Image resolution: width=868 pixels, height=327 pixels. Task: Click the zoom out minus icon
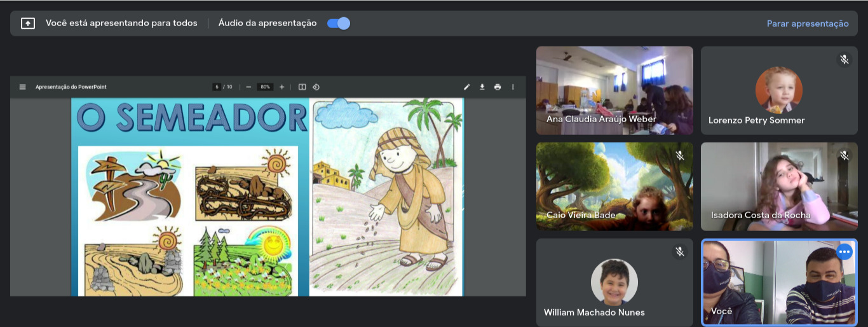[248, 87]
